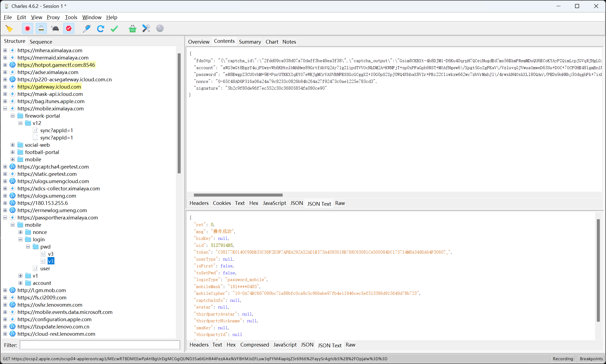Screen dimensions: 606x364
Task: Select https://gcaptcha4.geetest.com host
Action: [x=53, y=167]
